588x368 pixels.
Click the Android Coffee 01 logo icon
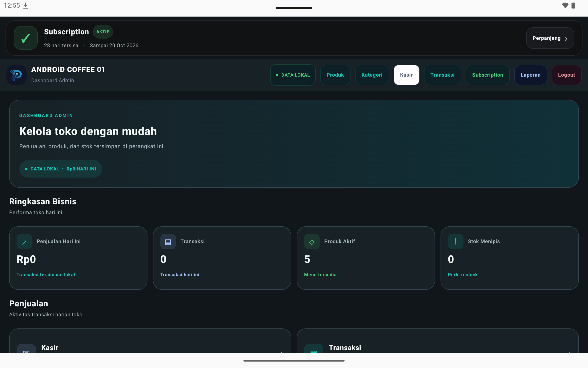coord(17,75)
